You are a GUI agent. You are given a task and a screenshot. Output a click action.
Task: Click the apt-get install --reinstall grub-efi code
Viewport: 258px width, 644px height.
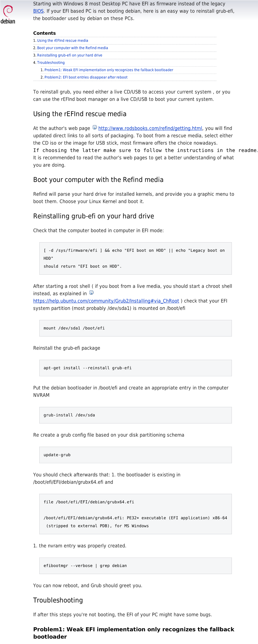click(x=135, y=368)
